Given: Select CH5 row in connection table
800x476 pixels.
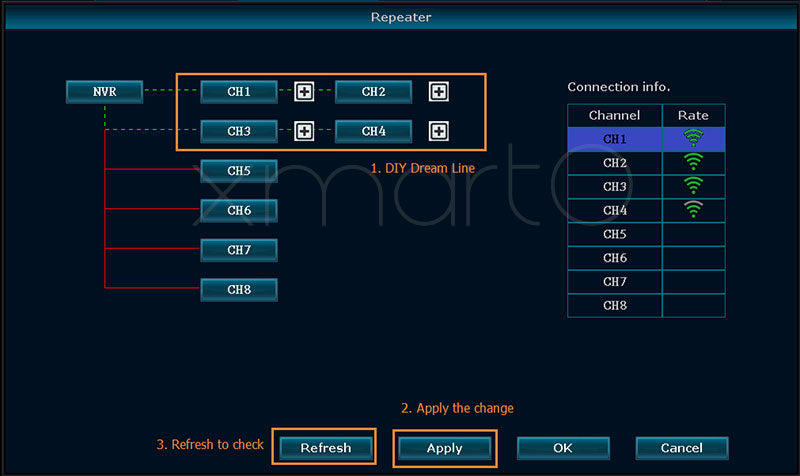Looking at the screenshot, I should (x=615, y=234).
